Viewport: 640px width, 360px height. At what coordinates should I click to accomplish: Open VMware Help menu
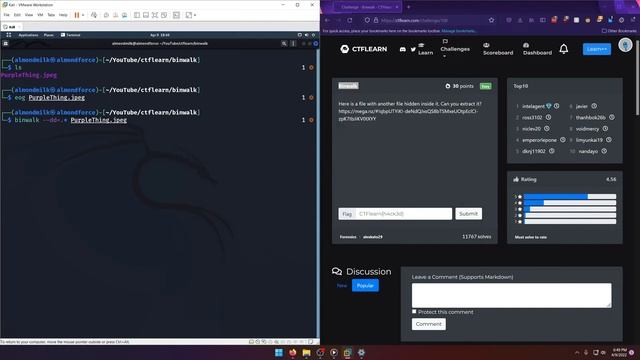[63, 15]
